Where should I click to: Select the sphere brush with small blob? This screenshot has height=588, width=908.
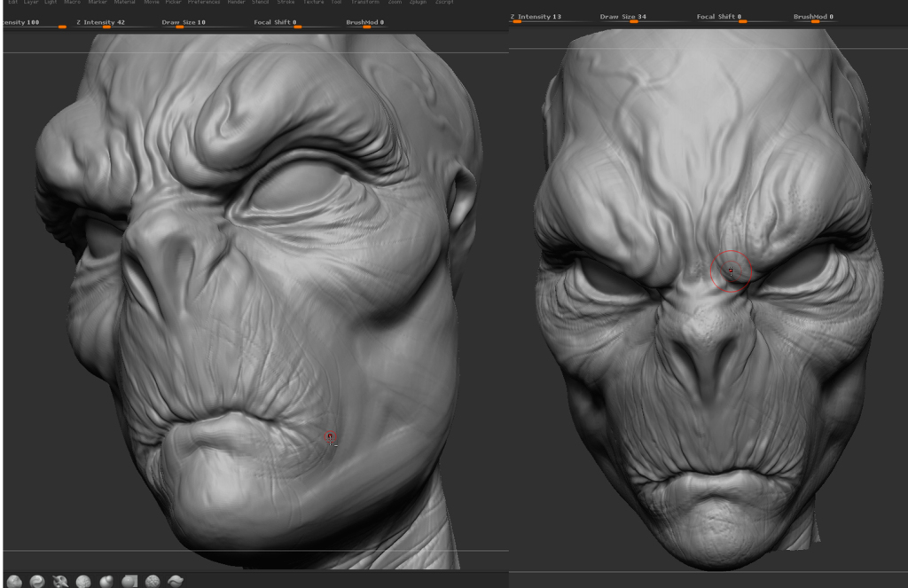click(x=106, y=581)
